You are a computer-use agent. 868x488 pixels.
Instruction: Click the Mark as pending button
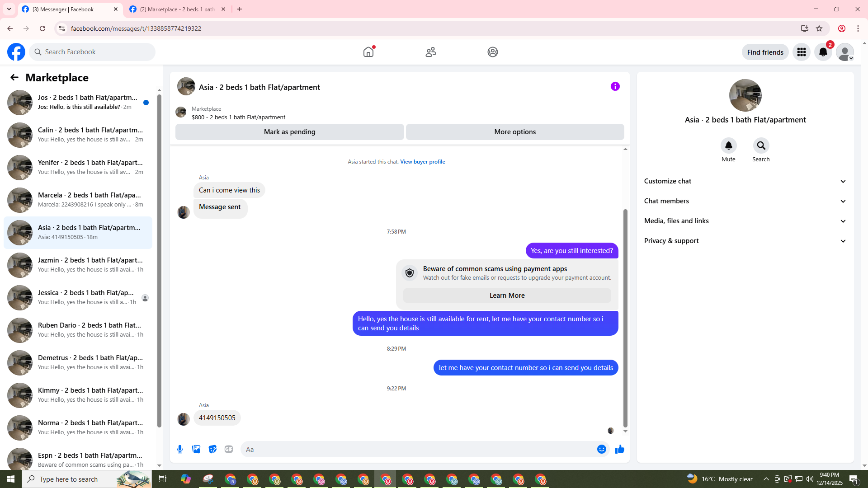[289, 132]
